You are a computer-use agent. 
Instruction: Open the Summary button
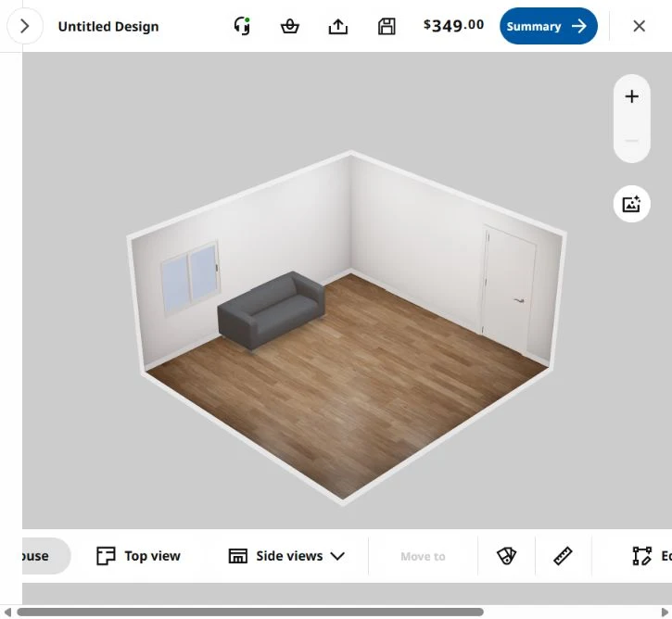(x=548, y=26)
